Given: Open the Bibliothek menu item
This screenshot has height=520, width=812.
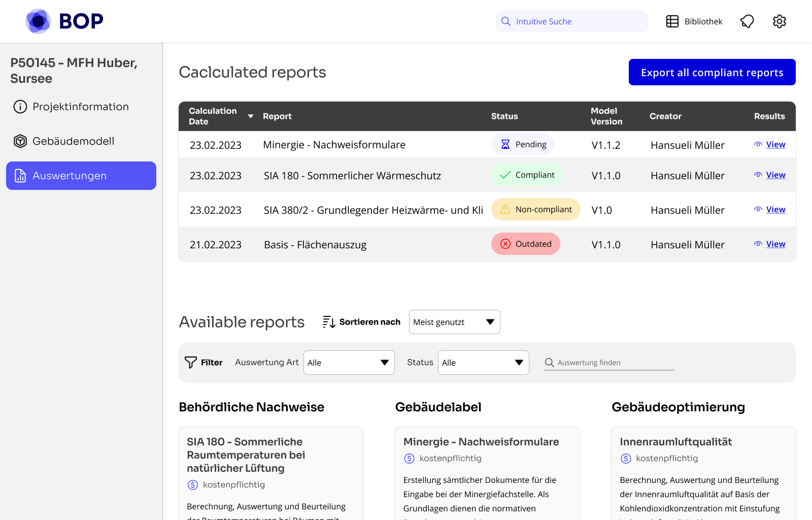Looking at the screenshot, I should (x=694, y=21).
